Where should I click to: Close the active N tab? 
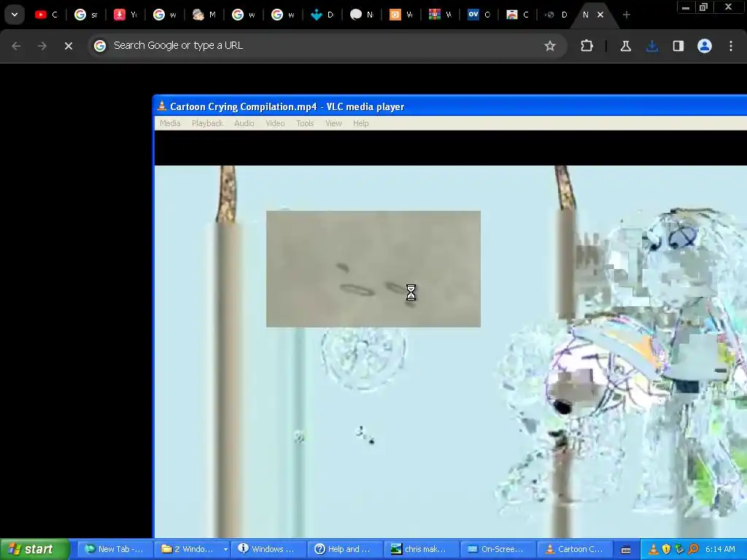click(x=600, y=15)
